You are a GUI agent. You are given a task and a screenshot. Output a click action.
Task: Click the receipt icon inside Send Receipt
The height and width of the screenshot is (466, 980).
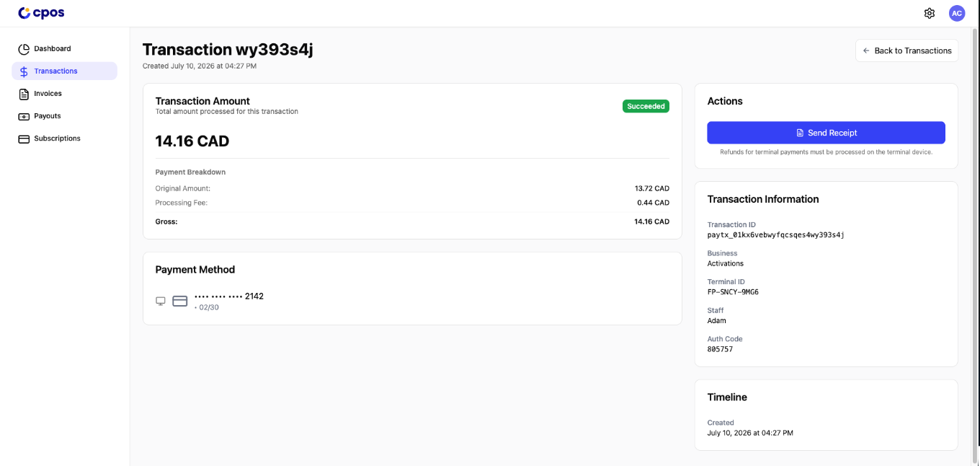point(800,133)
